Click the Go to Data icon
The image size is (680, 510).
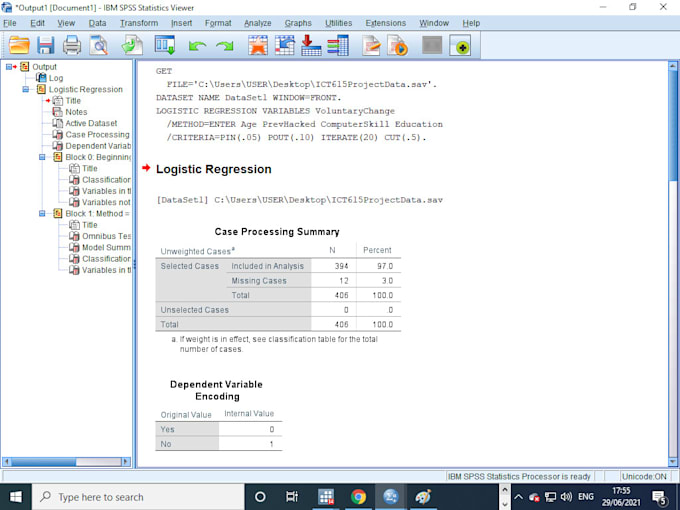pos(258,45)
